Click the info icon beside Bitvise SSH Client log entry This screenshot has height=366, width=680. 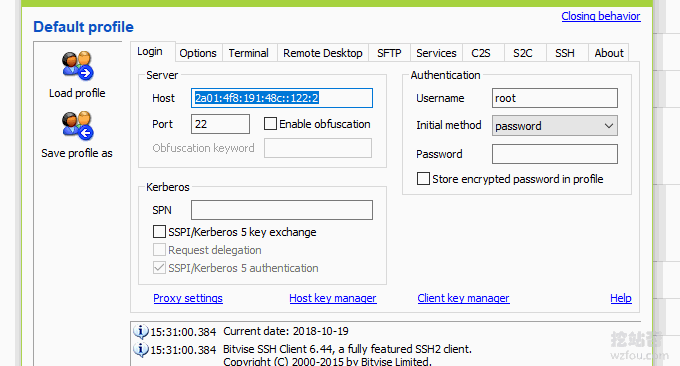click(x=141, y=349)
